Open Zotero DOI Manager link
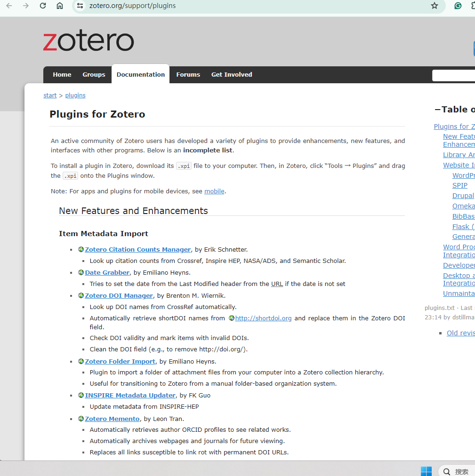 click(119, 296)
